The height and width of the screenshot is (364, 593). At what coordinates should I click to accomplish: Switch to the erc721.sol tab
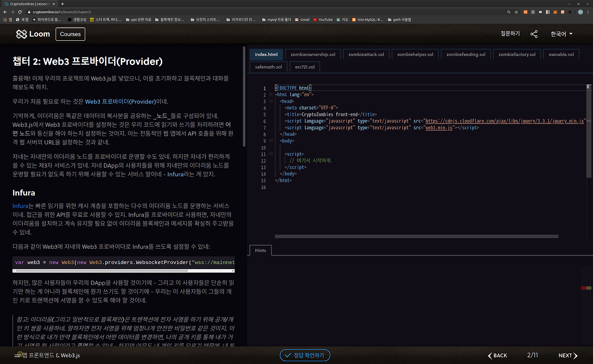click(x=305, y=67)
